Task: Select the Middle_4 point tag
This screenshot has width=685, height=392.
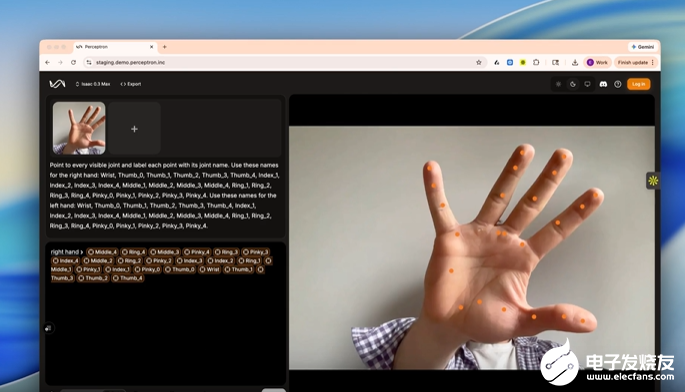Action: (103, 252)
